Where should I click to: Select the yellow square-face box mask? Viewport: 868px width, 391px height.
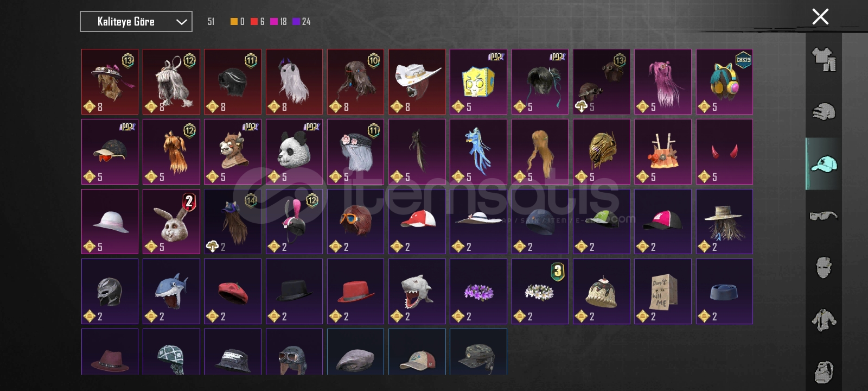pos(478,82)
